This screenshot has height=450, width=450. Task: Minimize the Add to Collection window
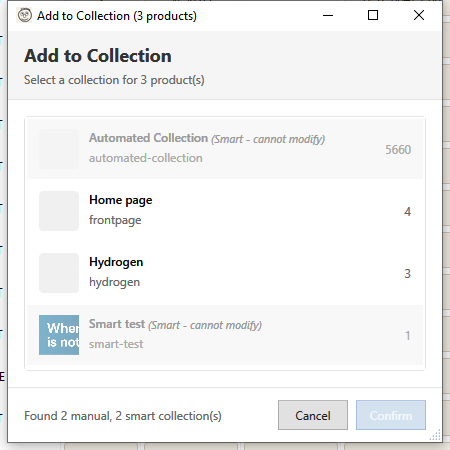click(328, 15)
